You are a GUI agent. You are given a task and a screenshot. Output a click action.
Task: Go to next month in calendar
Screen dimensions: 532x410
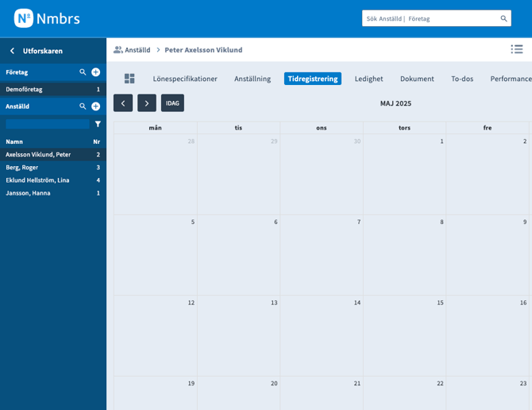click(147, 103)
